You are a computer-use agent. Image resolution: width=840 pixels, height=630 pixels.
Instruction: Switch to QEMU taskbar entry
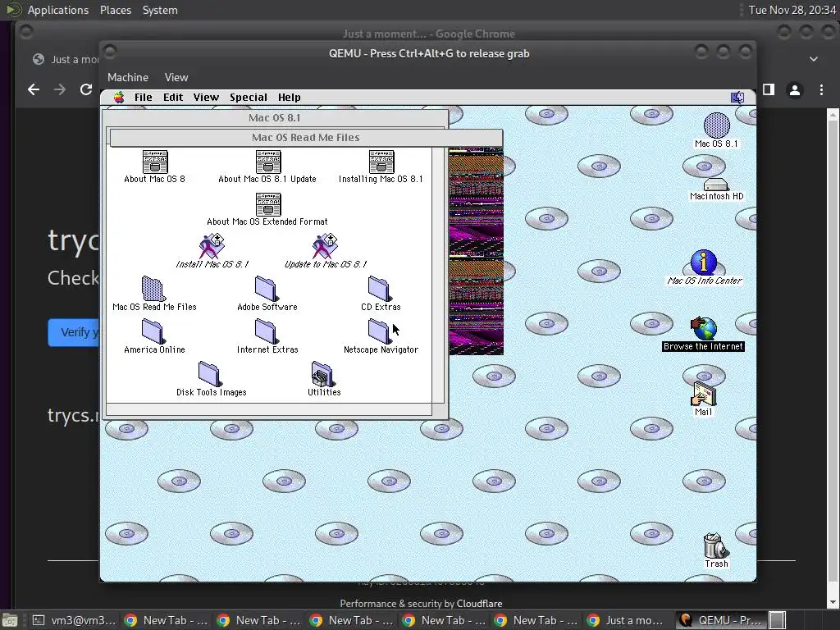pos(720,620)
